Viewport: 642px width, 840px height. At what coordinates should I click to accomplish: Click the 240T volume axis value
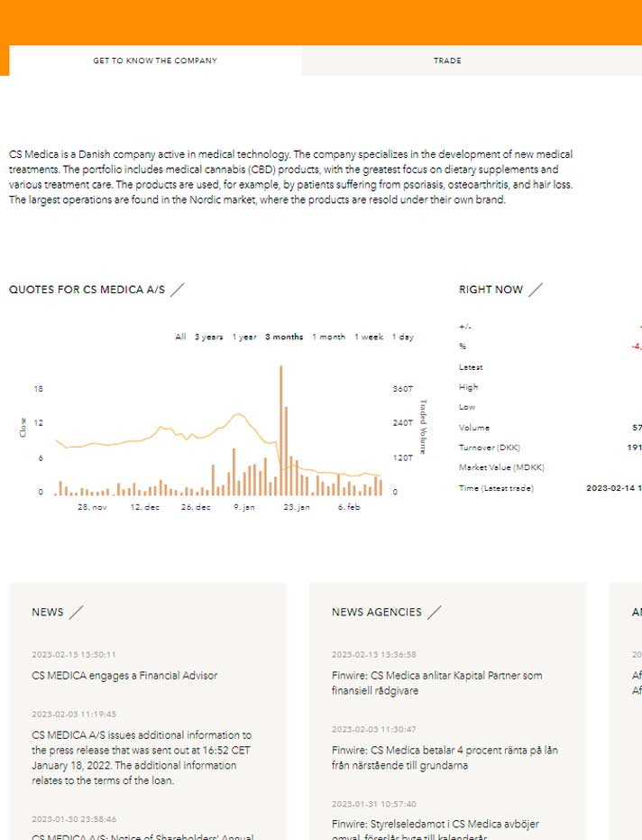(403, 423)
